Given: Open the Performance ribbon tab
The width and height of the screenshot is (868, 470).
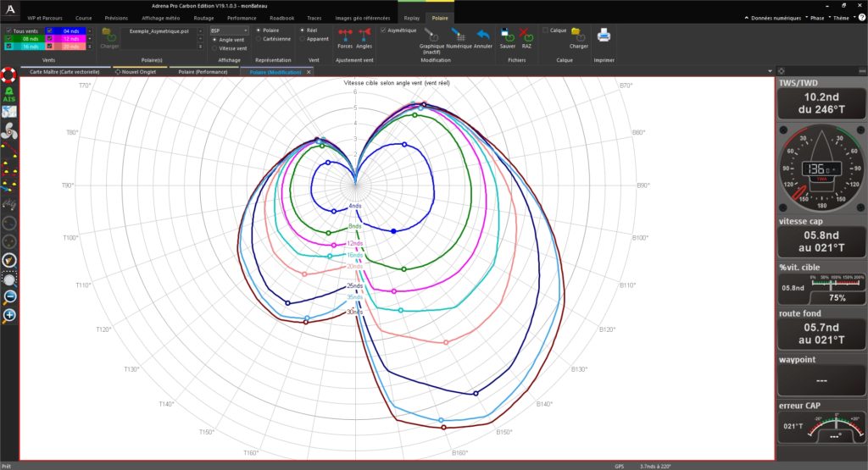Looking at the screenshot, I should tap(242, 19).
